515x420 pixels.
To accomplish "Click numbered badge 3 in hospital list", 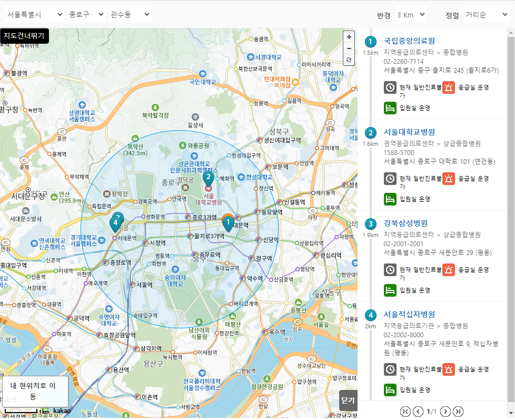I will [x=371, y=224].
